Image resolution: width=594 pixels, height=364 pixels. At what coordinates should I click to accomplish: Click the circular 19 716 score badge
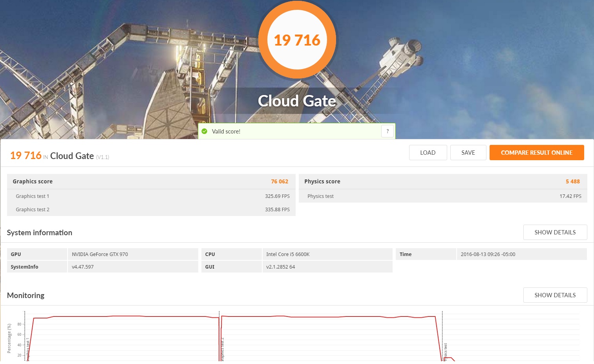pyautogui.click(x=297, y=40)
